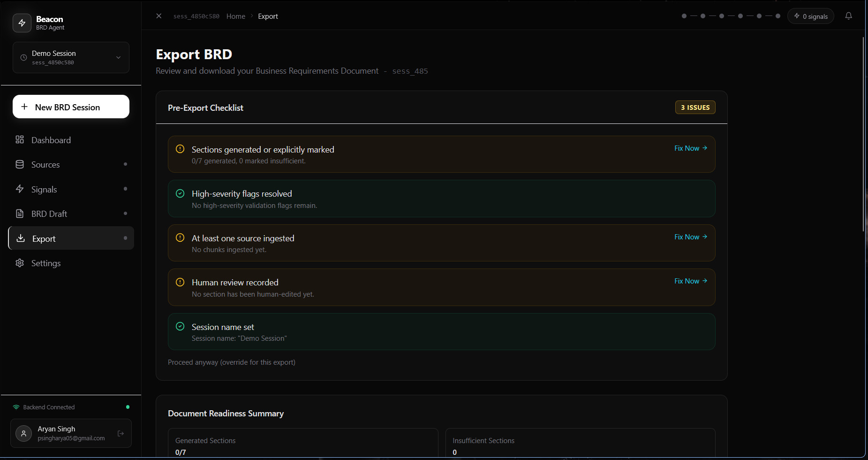Click "High-severity flags resolved" text
This screenshot has height=460, width=868.
coord(242,194)
